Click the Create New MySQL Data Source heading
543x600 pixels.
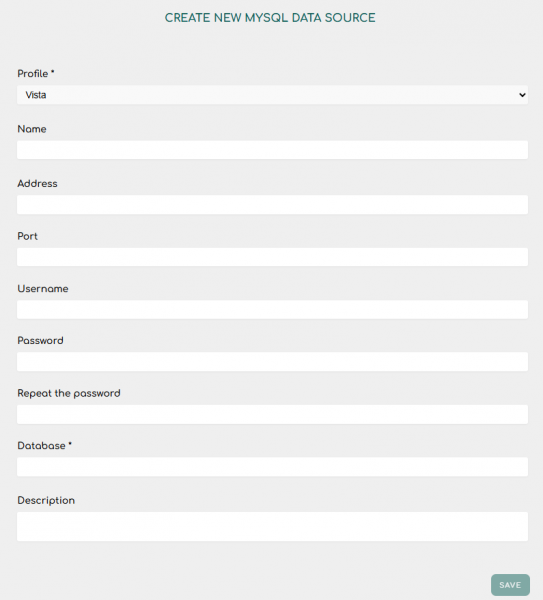coord(270,18)
